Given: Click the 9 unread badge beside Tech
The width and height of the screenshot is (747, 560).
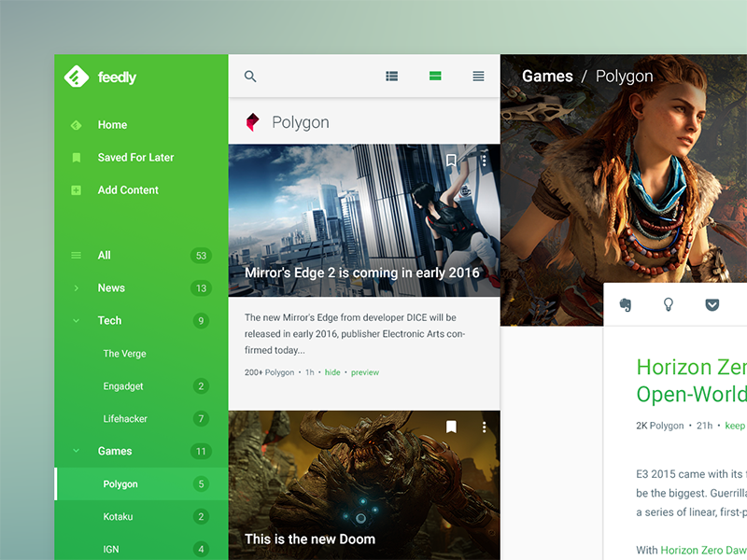Looking at the screenshot, I should pyautogui.click(x=201, y=320).
